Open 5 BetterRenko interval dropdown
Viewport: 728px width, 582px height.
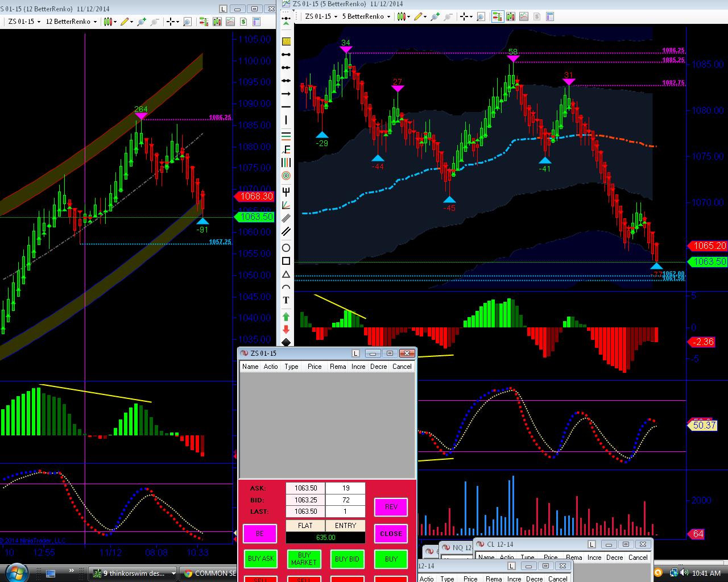tap(367, 16)
